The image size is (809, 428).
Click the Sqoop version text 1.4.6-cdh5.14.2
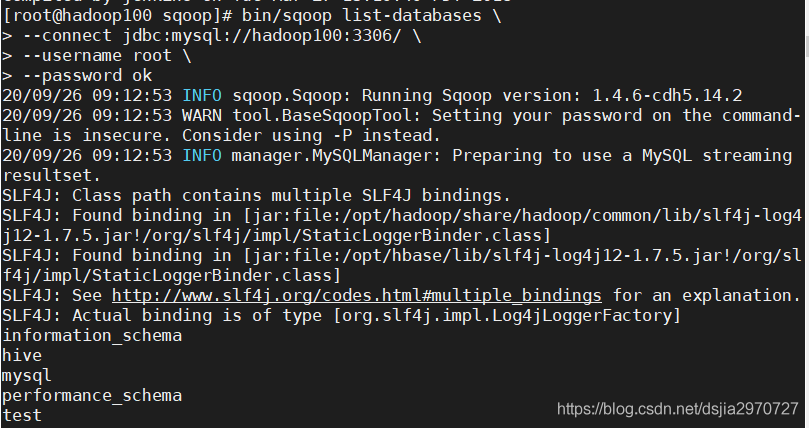point(667,95)
